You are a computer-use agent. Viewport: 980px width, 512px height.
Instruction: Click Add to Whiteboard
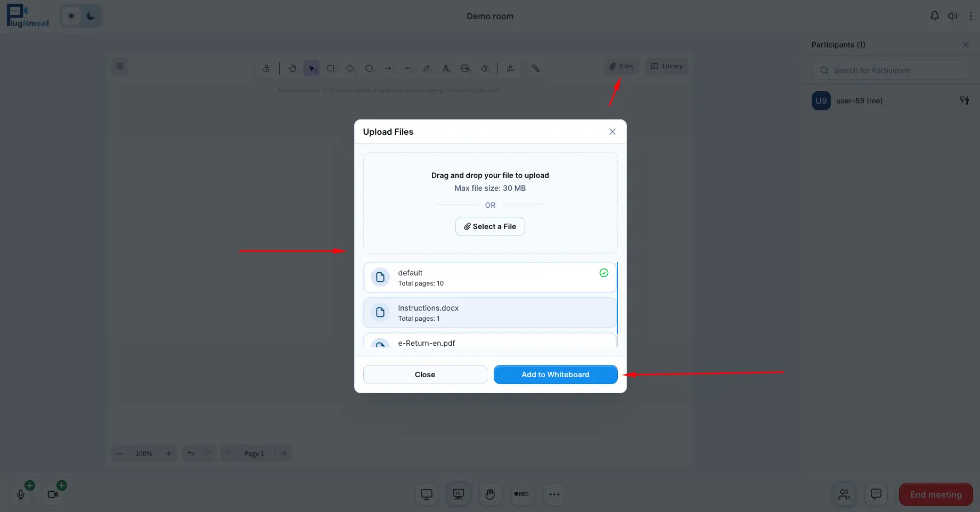tap(555, 375)
